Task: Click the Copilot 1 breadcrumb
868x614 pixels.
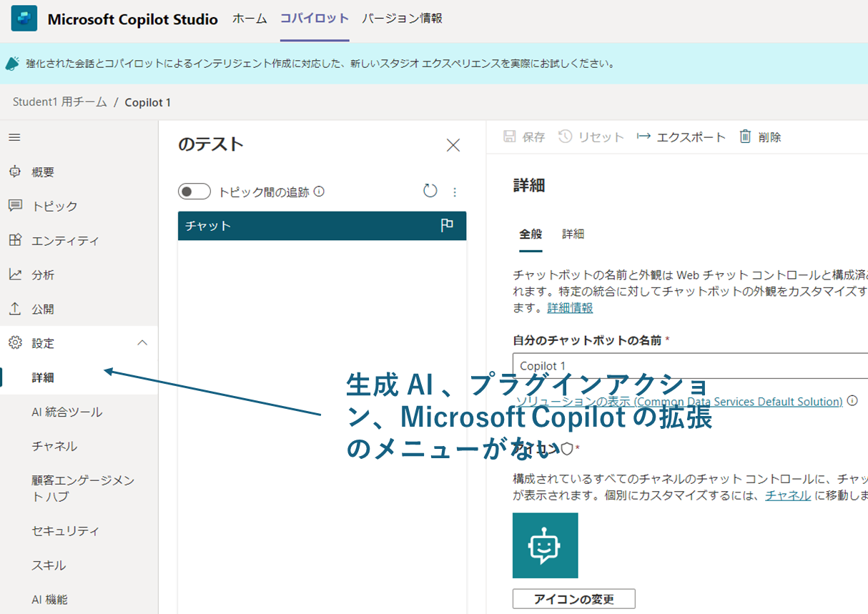Action: (148, 102)
